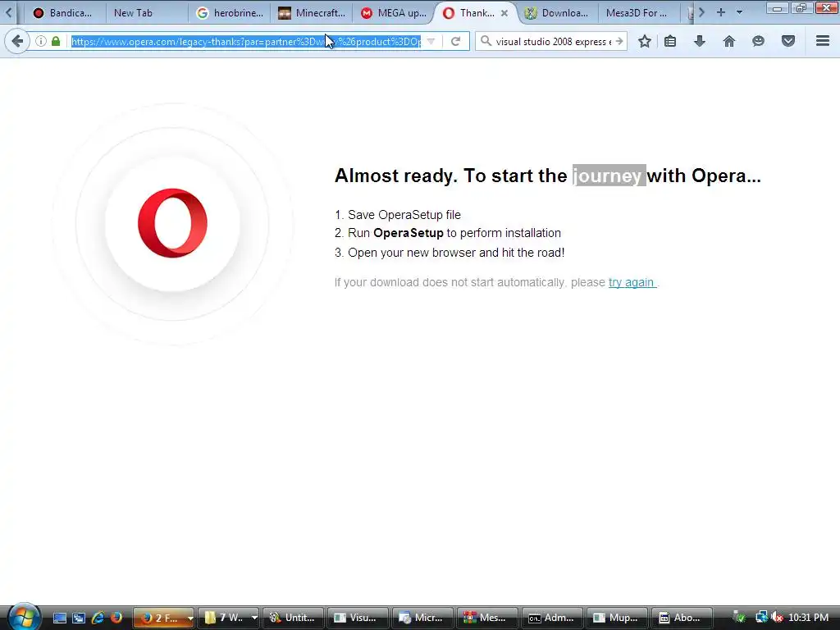Switch to the New Tab tab
The height and width of the screenshot is (630, 840).
click(145, 13)
